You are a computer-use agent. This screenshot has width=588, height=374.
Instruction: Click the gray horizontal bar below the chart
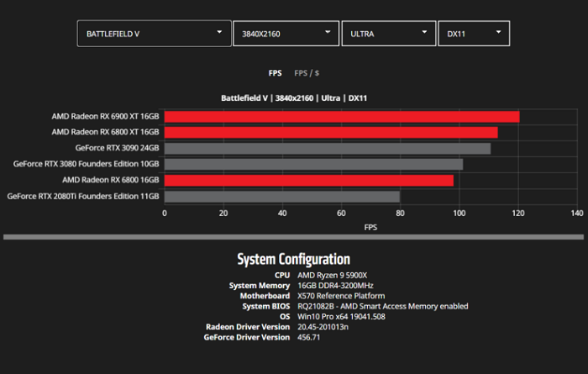[x=293, y=238]
